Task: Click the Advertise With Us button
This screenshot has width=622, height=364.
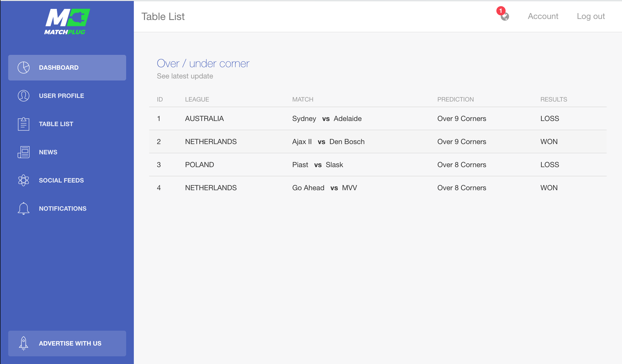Action: pos(67,343)
